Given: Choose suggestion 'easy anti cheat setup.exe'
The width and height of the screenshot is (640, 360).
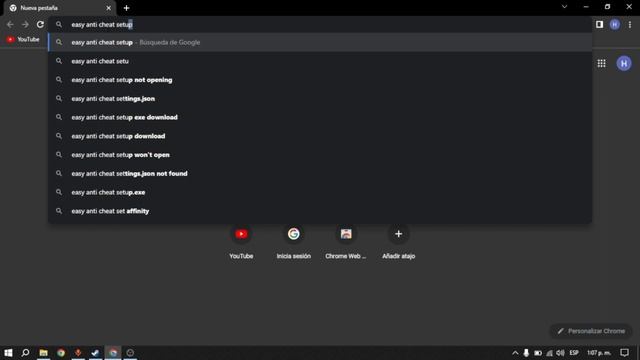Looking at the screenshot, I should 320,193.
